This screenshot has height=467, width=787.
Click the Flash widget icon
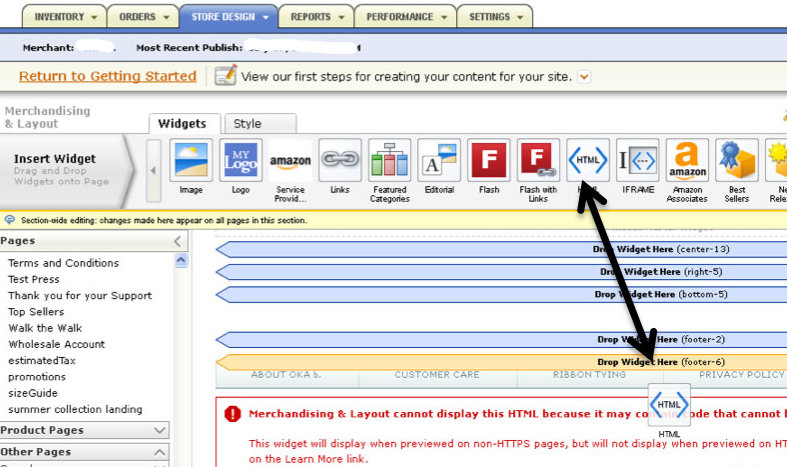489,160
